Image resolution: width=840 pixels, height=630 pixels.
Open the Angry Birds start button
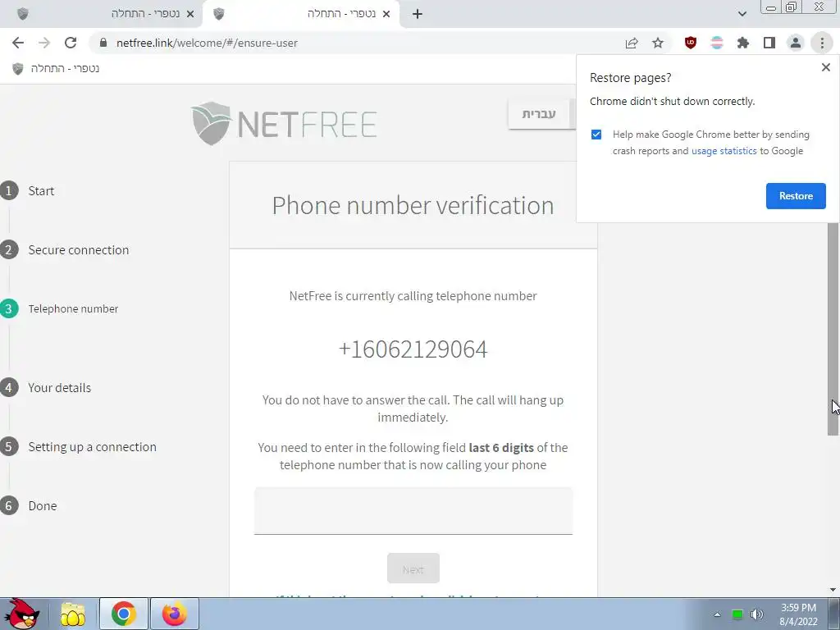[x=22, y=614]
